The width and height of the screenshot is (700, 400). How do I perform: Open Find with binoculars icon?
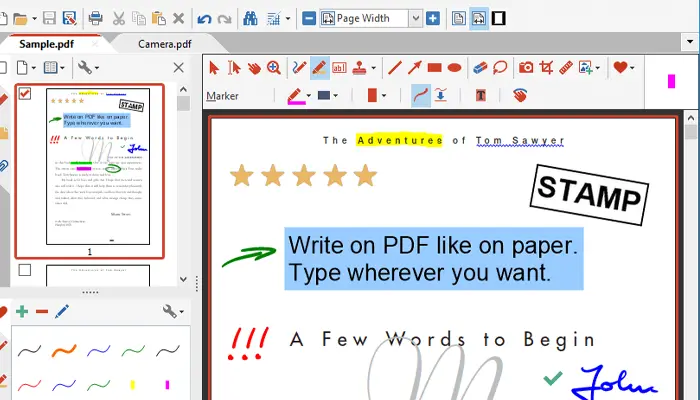pos(250,19)
